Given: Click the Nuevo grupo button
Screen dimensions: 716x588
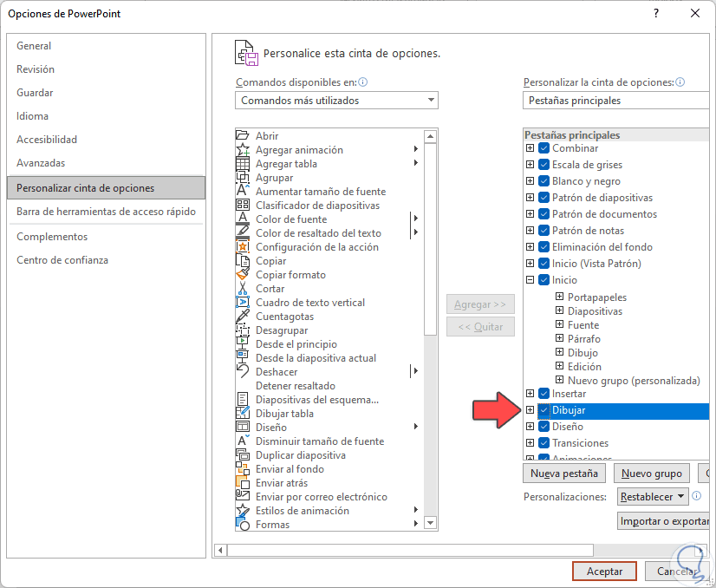Looking at the screenshot, I should (x=652, y=474).
